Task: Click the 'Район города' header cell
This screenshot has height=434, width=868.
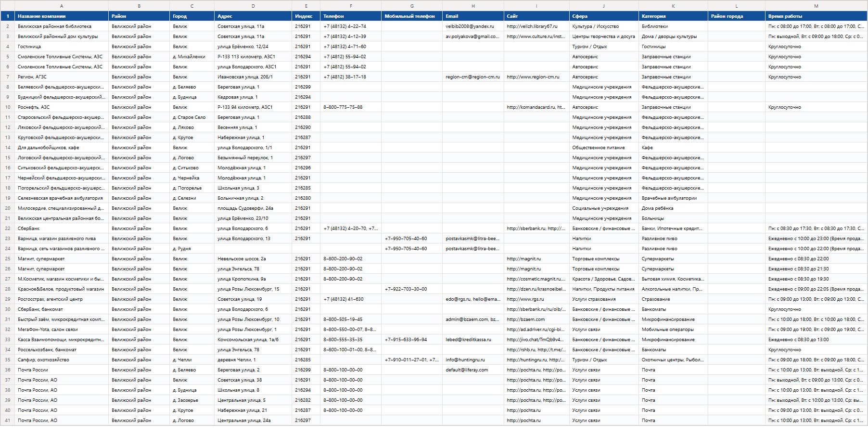Action: pyautogui.click(x=737, y=16)
